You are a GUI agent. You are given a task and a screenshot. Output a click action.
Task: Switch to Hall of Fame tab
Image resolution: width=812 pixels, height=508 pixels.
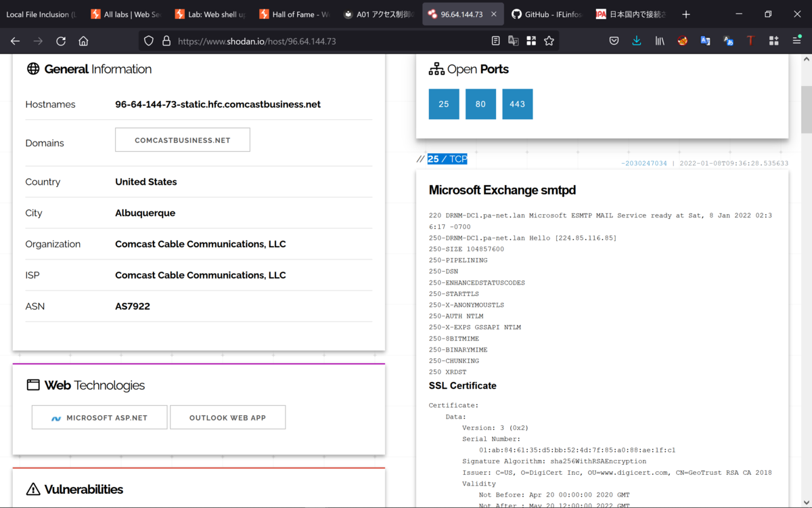coord(294,14)
